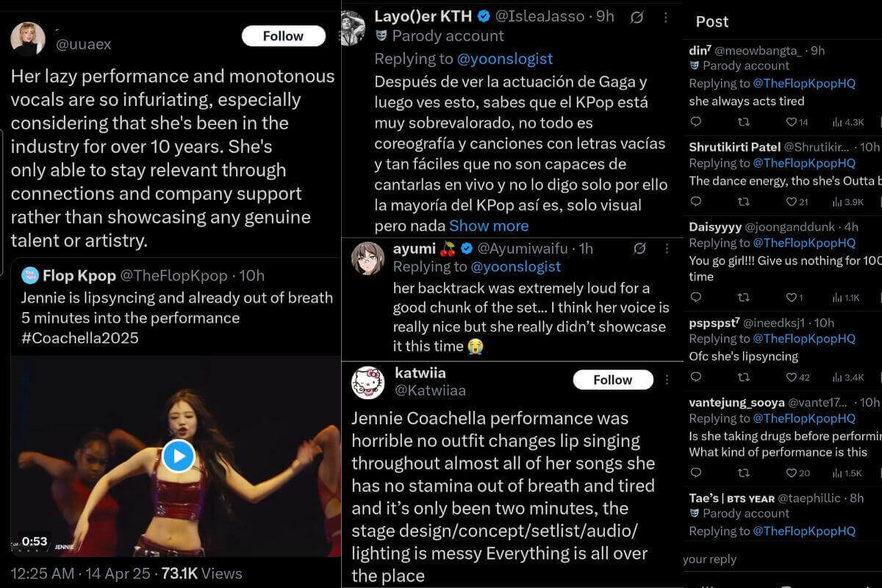Click the "your reply" text field
The image size is (882, 588).
point(709,559)
